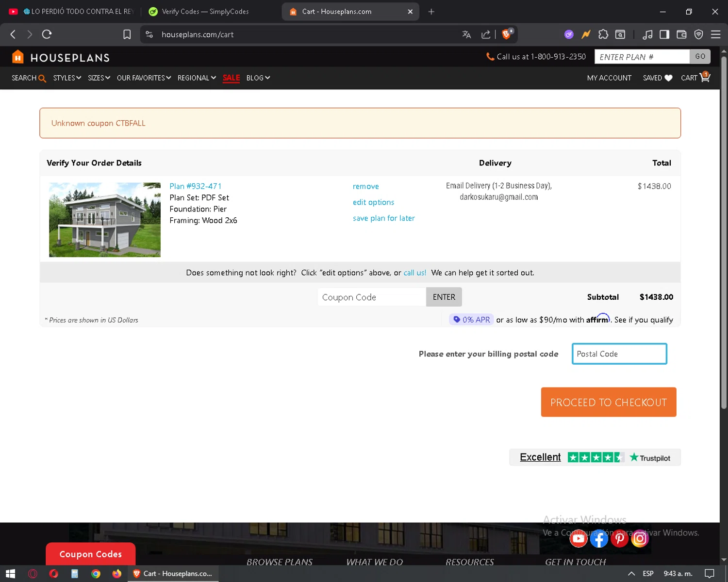Click the GO button beside the plan number field
This screenshot has height=582, width=728.
pos(700,57)
